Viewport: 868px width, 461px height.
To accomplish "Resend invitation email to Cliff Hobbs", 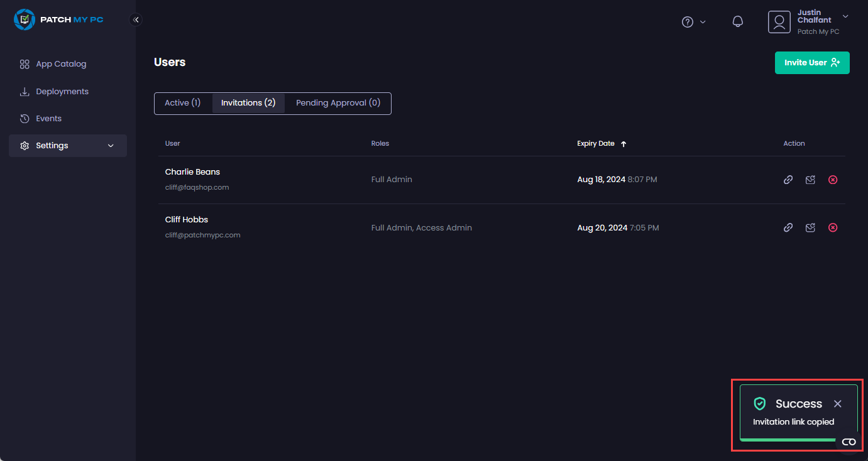I will tap(810, 227).
